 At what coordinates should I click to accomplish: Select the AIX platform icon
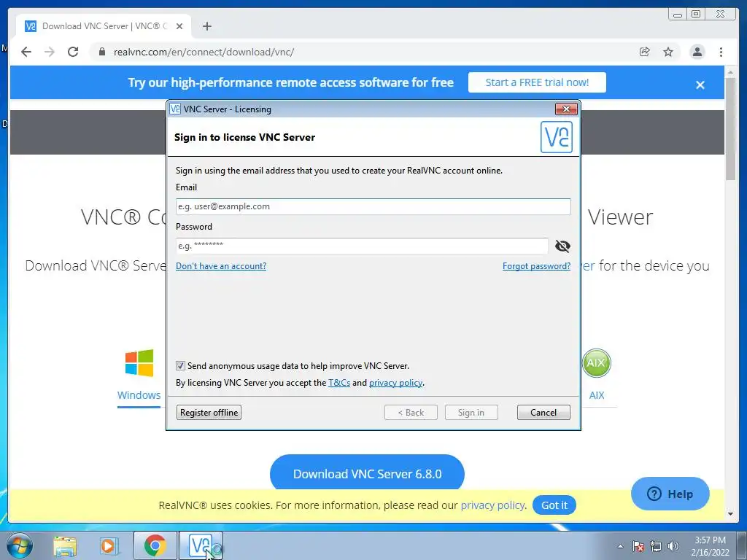point(596,363)
